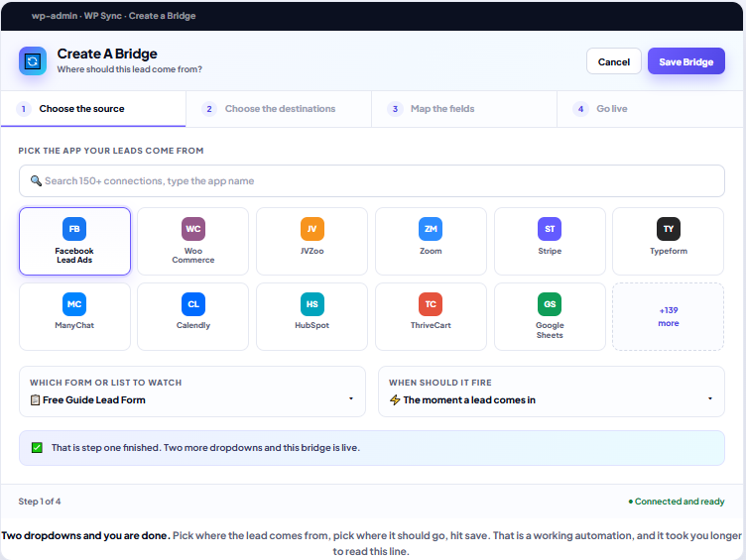
Task: Click the Google Sheets label
Action: click(550, 330)
